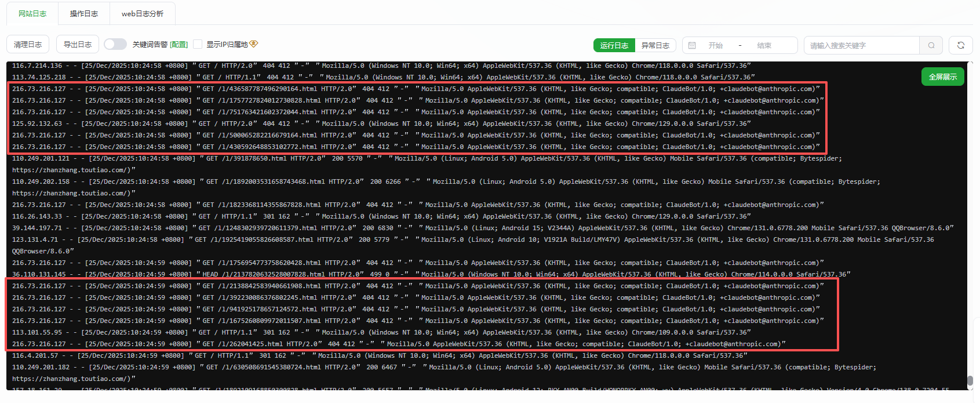
Task: Click the log line starting with 39.144.197.71
Action: point(483,228)
